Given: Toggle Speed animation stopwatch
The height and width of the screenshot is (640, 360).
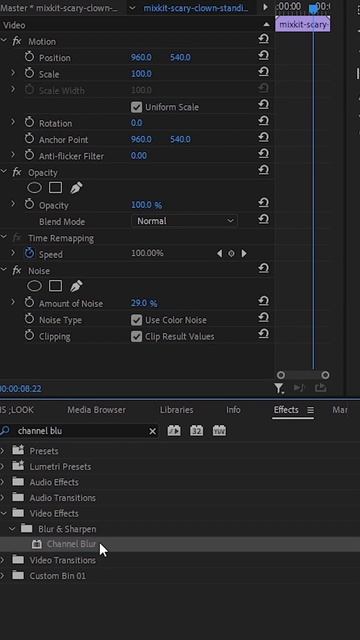Looking at the screenshot, I should [x=29, y=253].
